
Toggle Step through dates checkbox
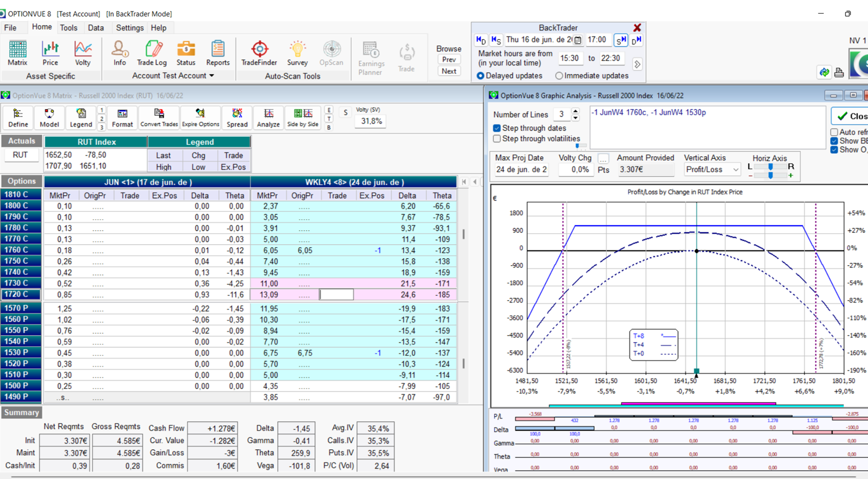[497, 128]
